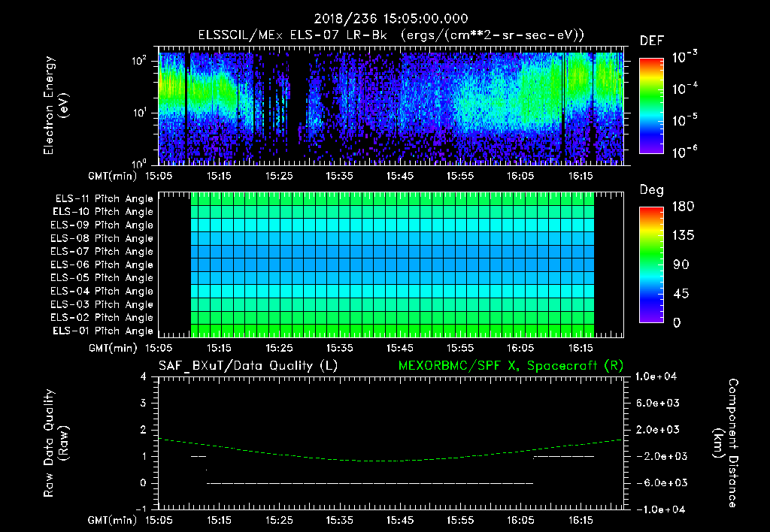This screenshot has width=770, height=532.
Task: Click the title timestamp 2018/236 15:05:00.000
Action: (x=391, y=19)
